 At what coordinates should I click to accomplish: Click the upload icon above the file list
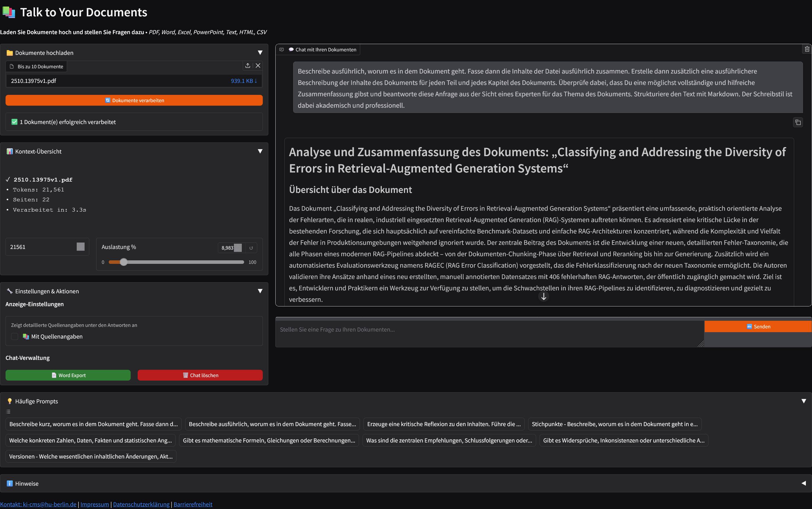(247, 66)
